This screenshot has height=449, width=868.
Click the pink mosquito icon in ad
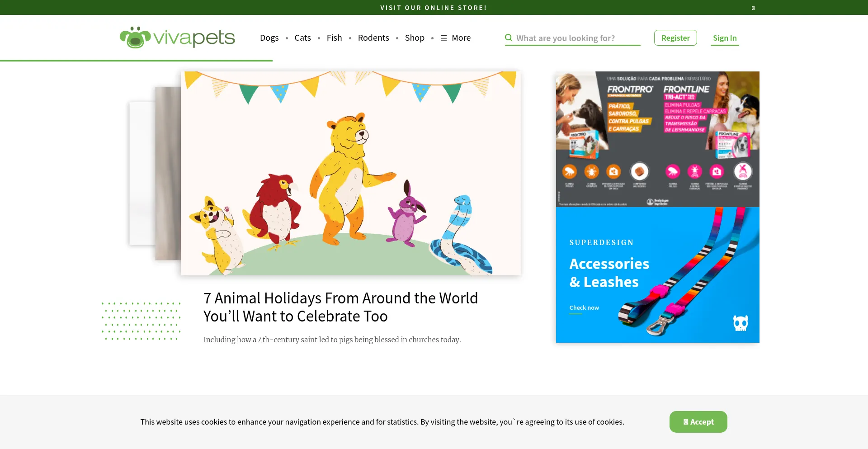pos(743,171)
